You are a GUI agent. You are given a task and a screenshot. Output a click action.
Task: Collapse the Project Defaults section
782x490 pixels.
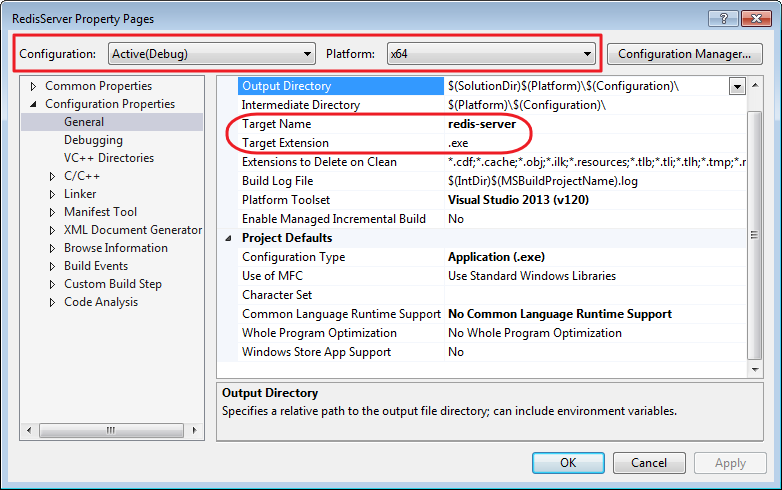229,238
